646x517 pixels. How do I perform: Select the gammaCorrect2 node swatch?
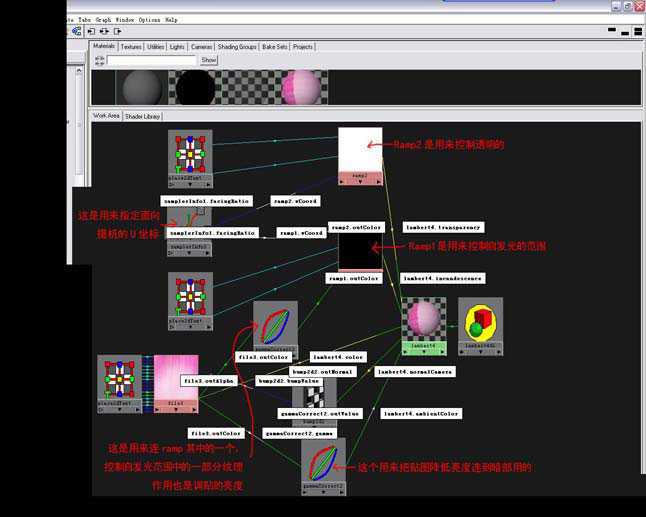pos(323,461)
